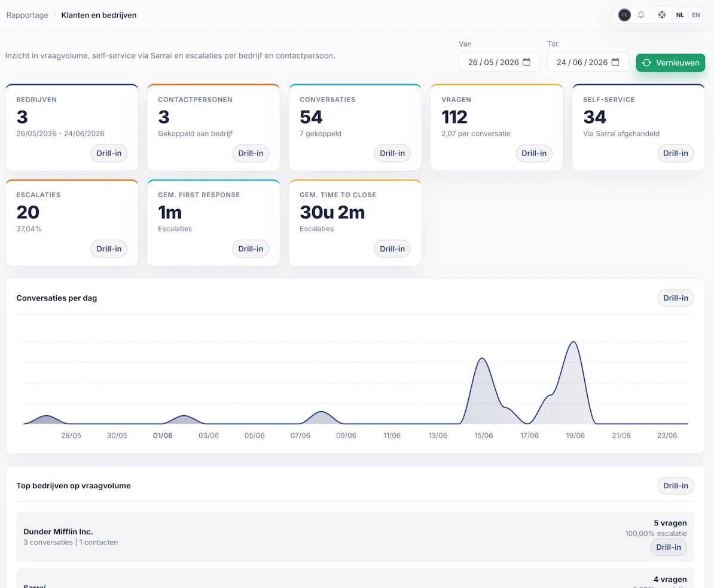This screenshot has width=714, height=588.
Task: Click the 23/06 axis label
Action: [667, 436]
